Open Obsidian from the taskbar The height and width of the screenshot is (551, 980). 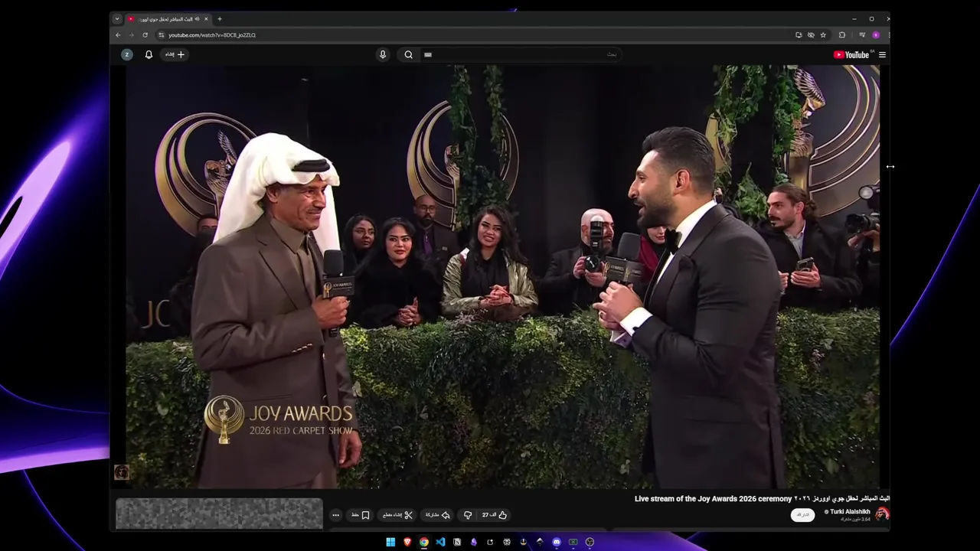(x=474, y=542)
